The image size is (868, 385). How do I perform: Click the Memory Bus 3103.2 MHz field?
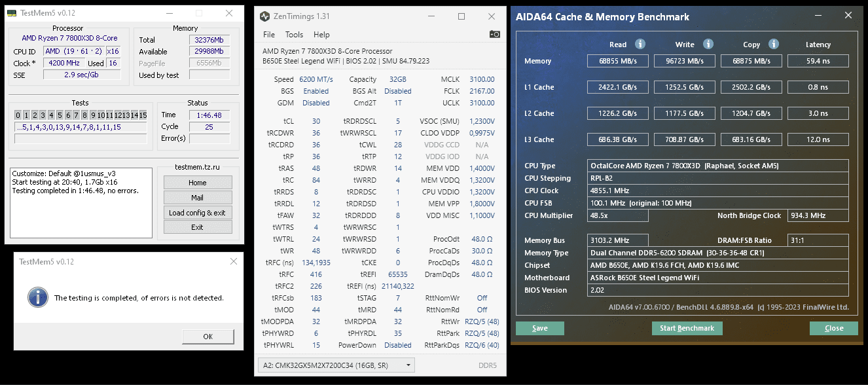[x=618, y=240]
